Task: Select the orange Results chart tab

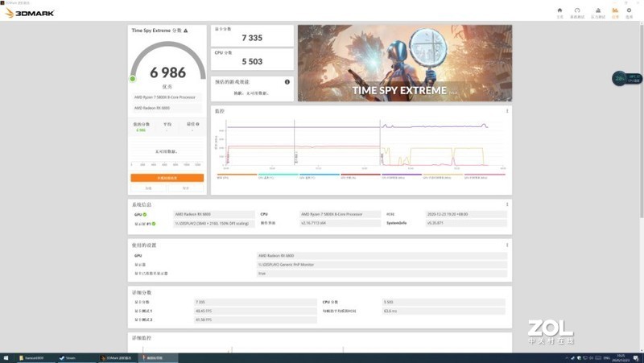Action: (615, 13)
